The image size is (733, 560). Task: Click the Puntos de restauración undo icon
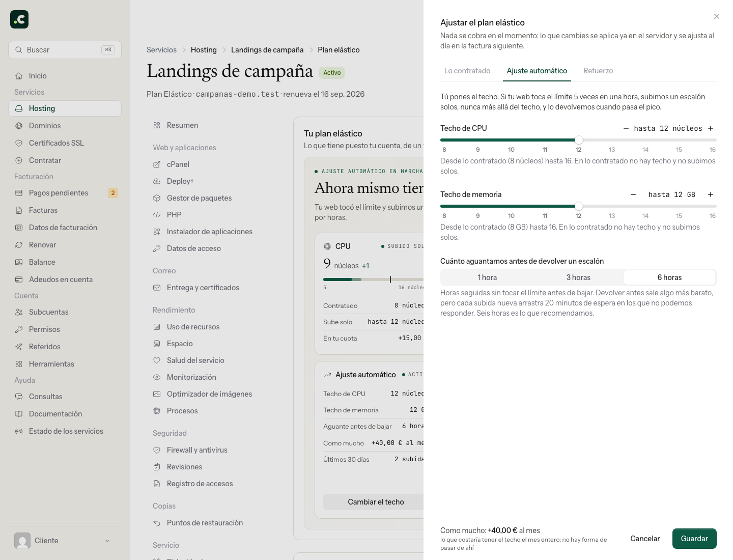157,523
